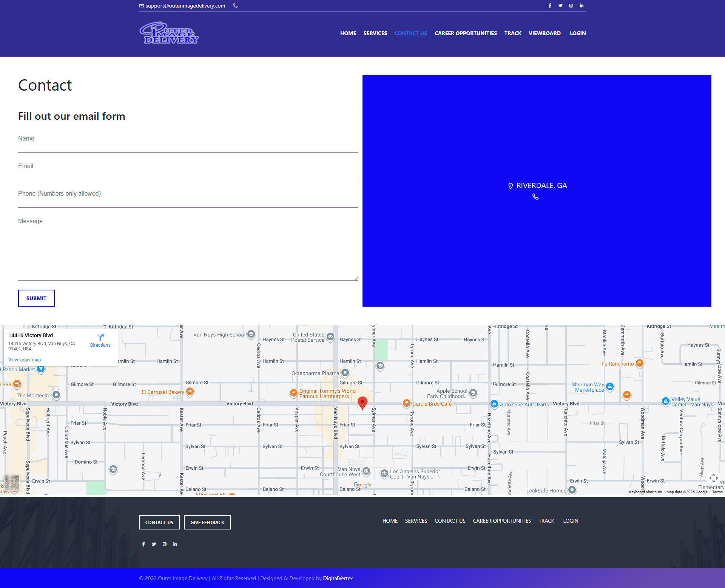
Task: Click the Give Feedback button
Action: tap(207, 522)
